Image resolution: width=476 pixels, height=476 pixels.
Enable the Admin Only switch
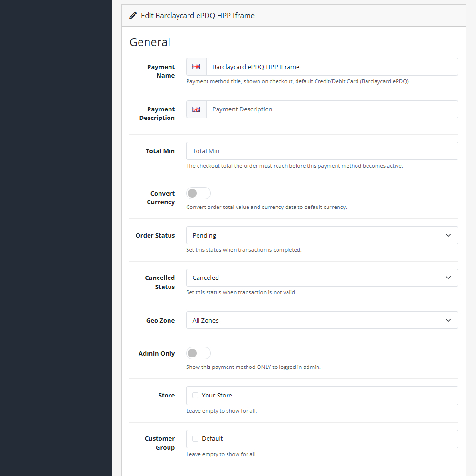tap(198, 353)
